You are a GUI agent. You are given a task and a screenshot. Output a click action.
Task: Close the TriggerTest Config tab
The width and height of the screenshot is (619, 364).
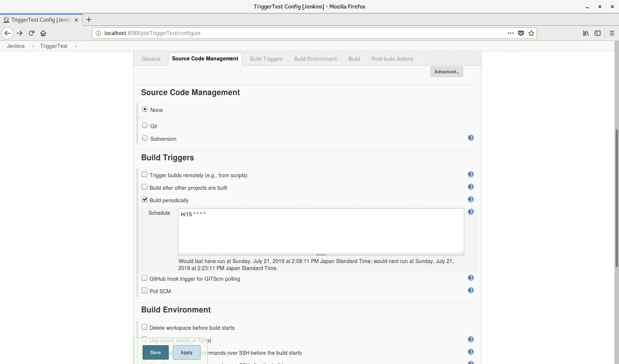point(76,20)
